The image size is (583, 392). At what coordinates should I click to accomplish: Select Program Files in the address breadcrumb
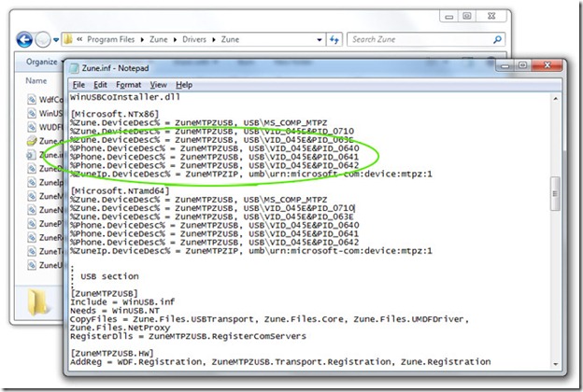point(111,39)
